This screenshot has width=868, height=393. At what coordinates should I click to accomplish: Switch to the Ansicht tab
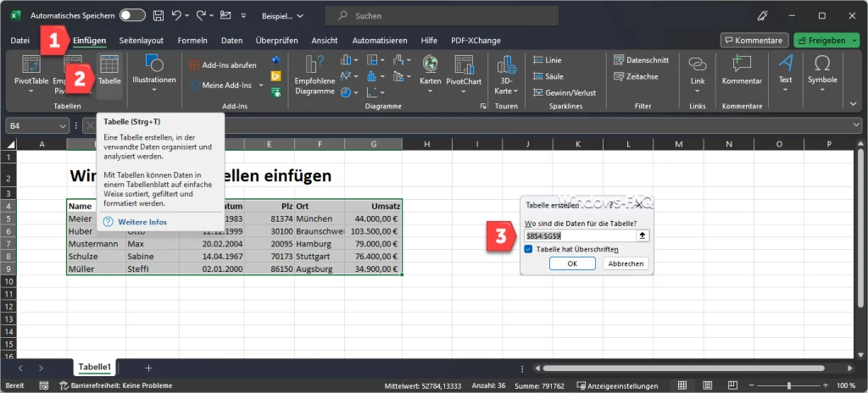coord(325,41)
